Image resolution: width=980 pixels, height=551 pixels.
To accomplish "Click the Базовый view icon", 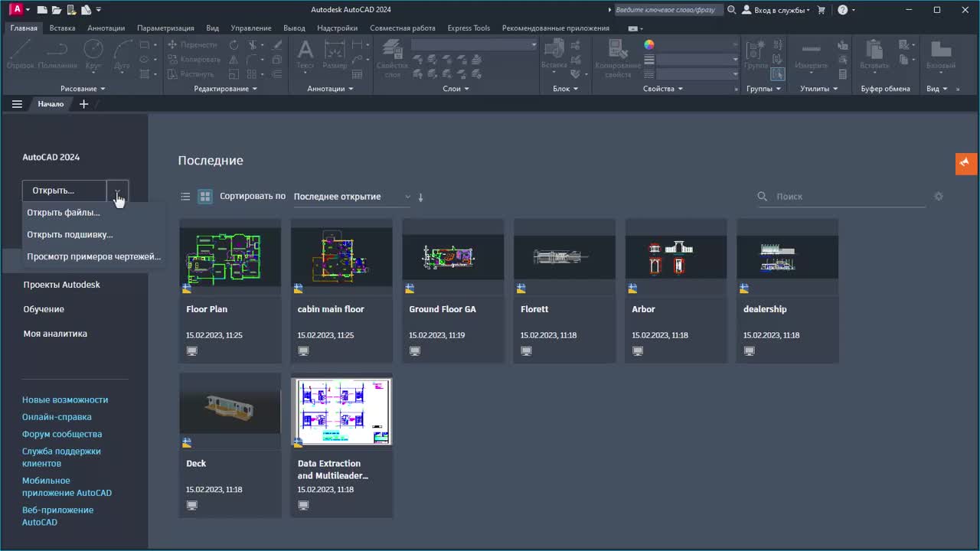I will [941, 55].
